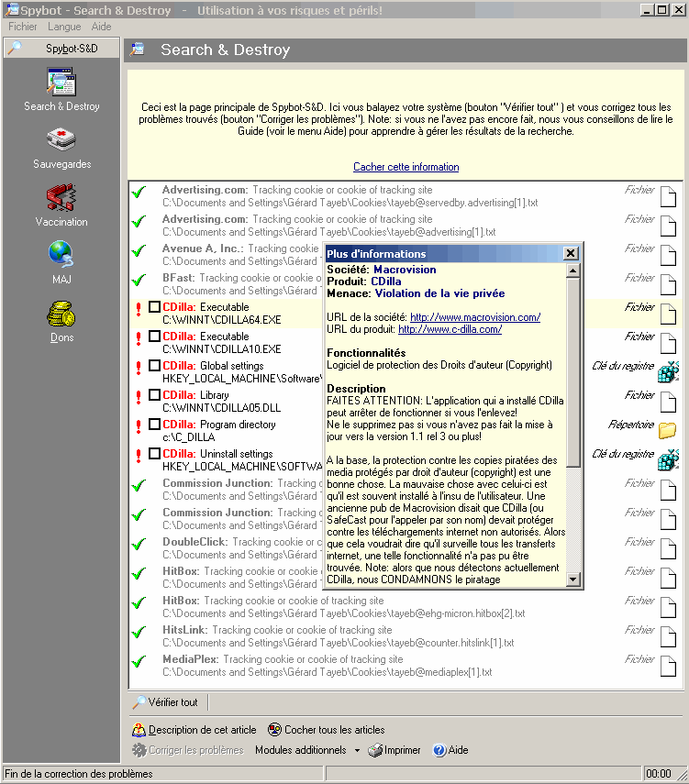689x784 pixels.
Task: Check the CDilla Global settings checkbox
Action: pyautogui.click(x=155, y=366)
